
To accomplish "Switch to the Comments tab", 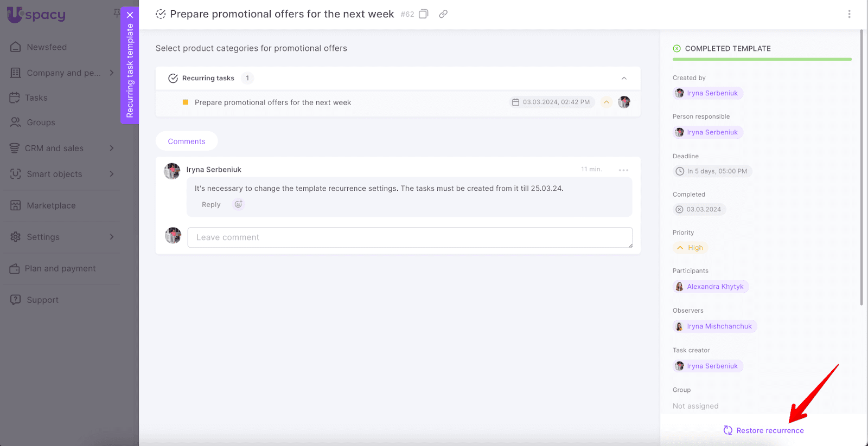I will (187, 141).
